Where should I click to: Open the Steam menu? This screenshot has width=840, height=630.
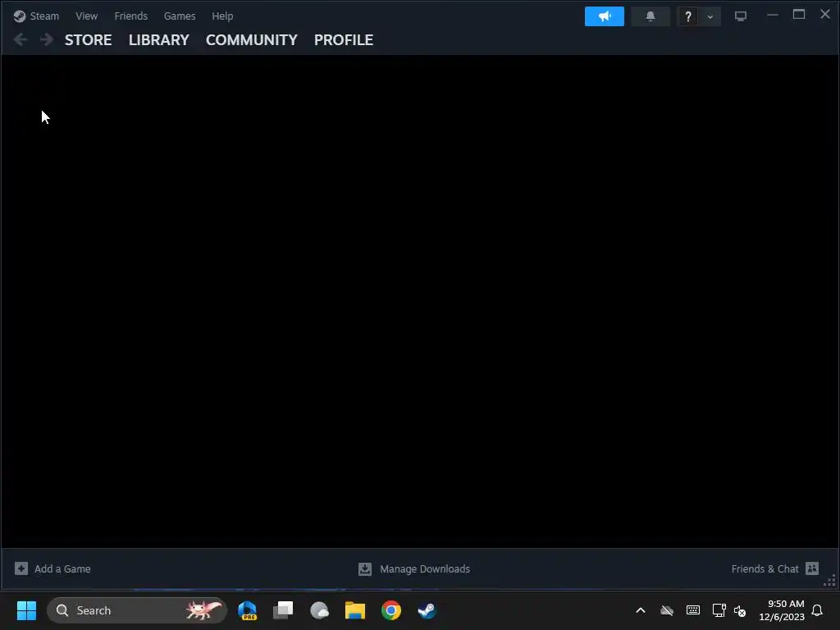tap(44, 16)
